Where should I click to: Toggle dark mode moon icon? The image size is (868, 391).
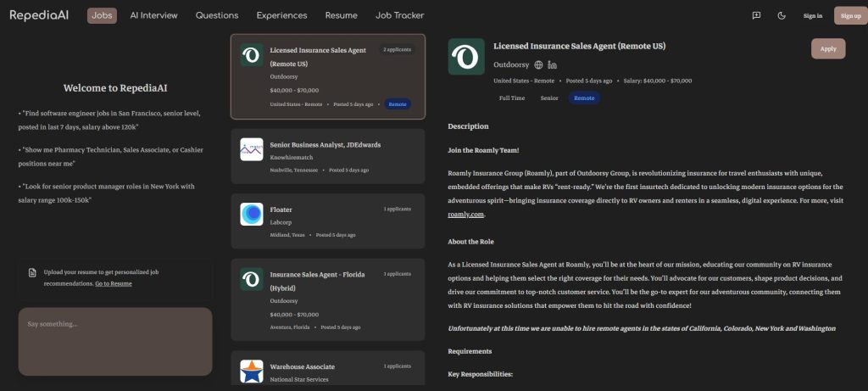click(x=782, y=15)
